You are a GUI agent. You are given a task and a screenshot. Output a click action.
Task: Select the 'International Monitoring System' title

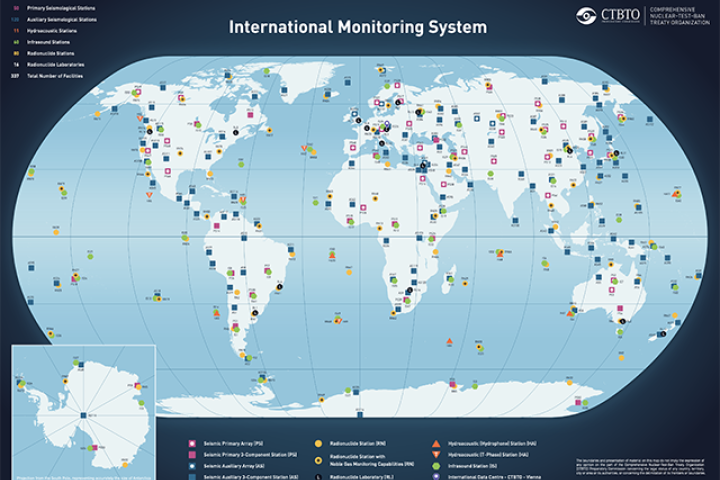(x=358, y=27)
